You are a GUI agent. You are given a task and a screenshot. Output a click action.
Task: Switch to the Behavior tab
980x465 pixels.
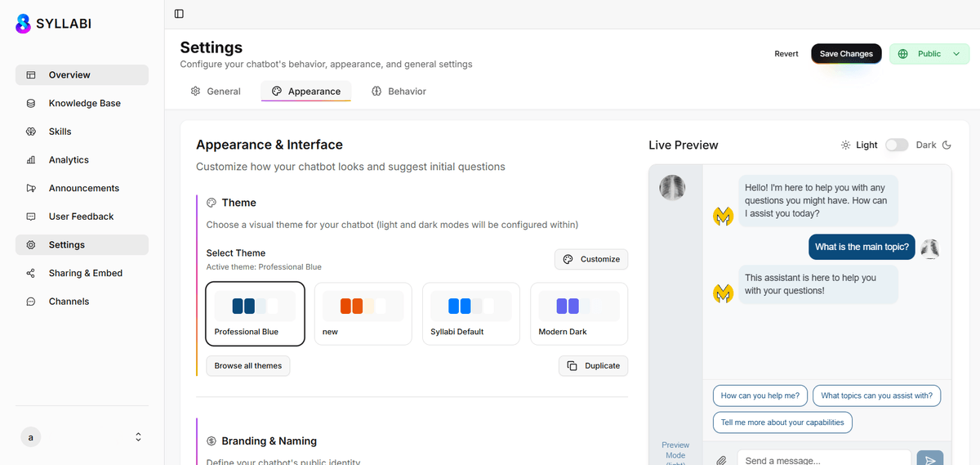(399, 92)
